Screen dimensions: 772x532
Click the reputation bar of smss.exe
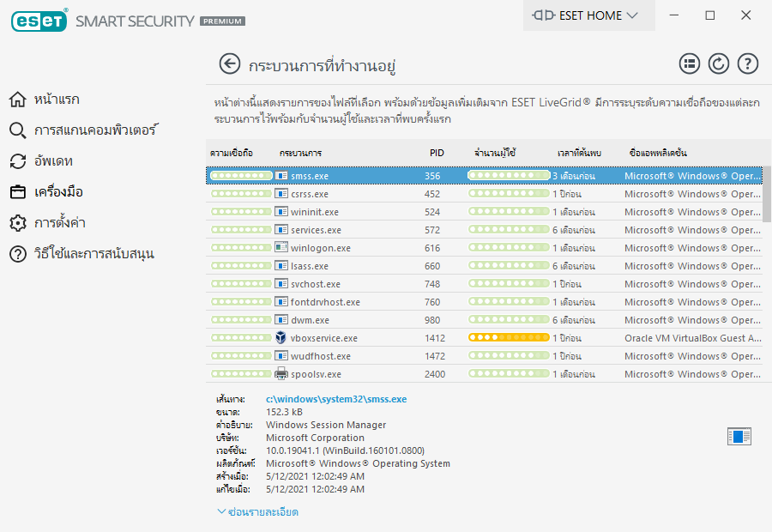[x=241, y=175]
